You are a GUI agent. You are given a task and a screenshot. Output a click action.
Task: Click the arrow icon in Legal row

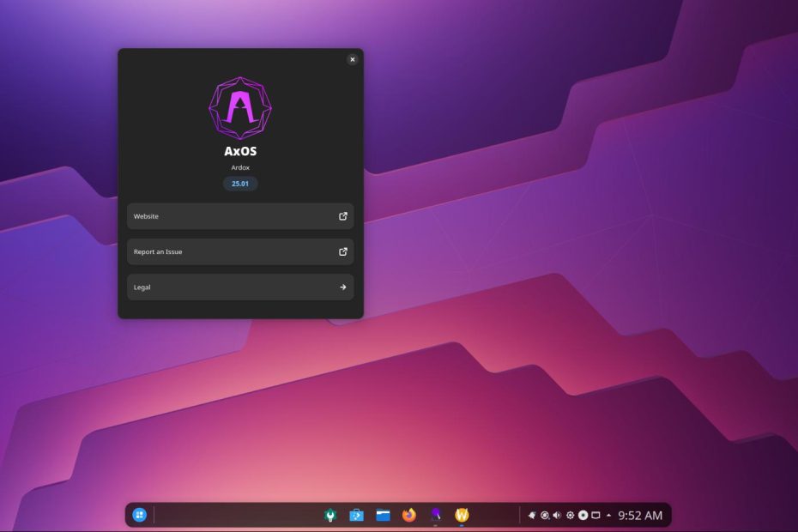pos(343,287)
